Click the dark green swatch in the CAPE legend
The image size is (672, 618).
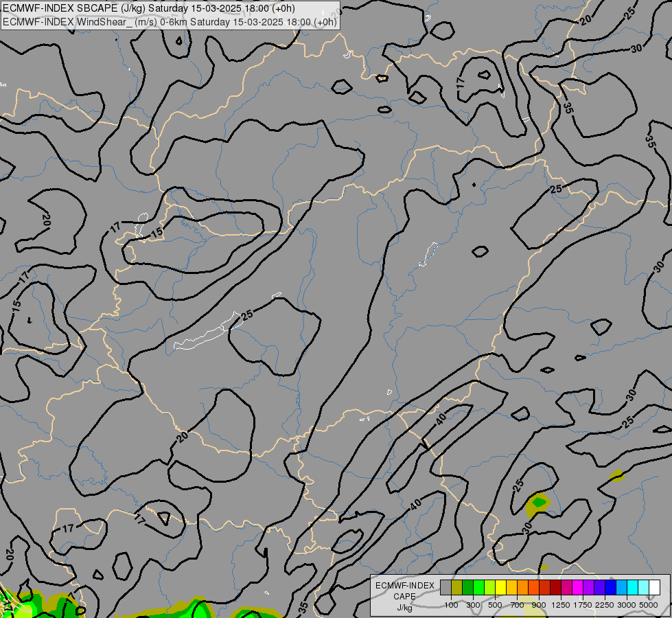(x=467, y=587)
